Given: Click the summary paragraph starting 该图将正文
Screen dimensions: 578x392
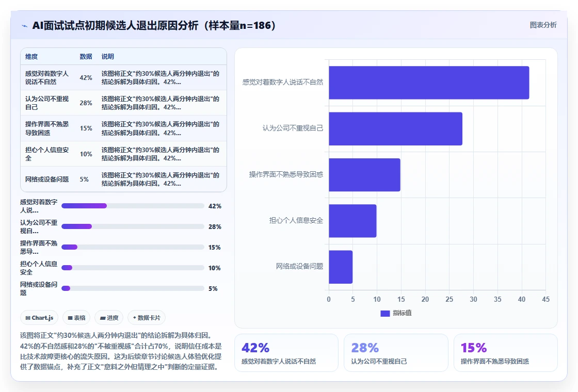Looking at the screenshot, I should tap(121, 351).
